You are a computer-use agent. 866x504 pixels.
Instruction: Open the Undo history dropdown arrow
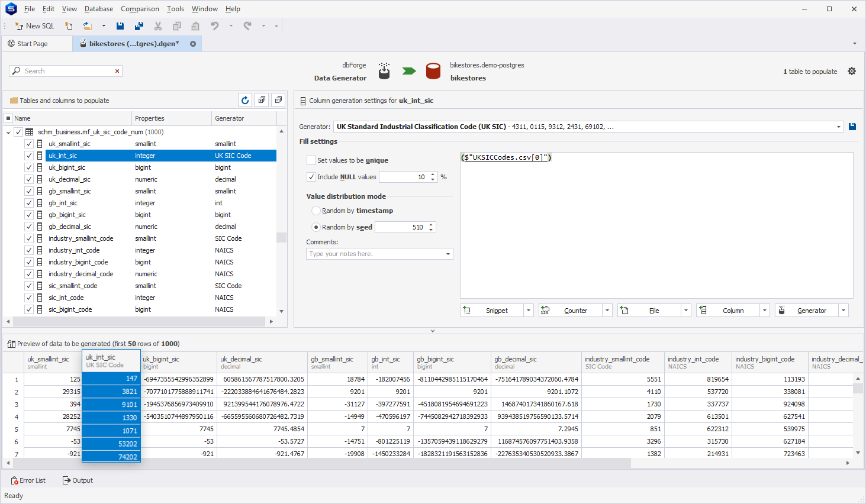(x=231, y=26)
